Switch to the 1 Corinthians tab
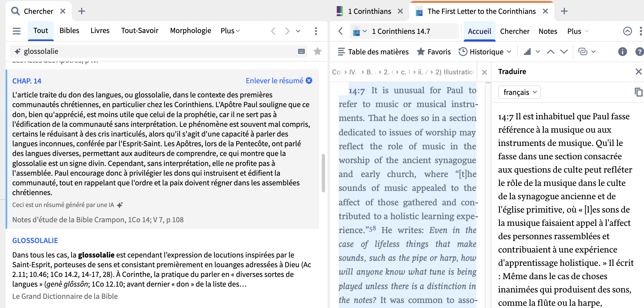This screenshot has height=308, width=644. [369, 11]
